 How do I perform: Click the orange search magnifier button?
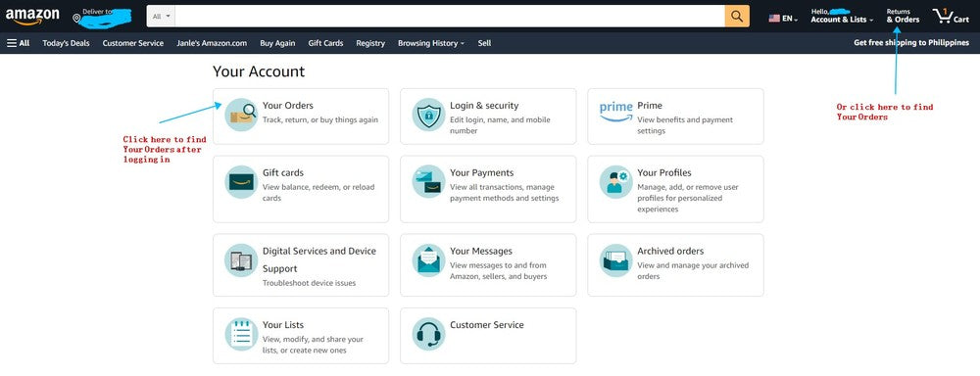[x=737, y=17]
